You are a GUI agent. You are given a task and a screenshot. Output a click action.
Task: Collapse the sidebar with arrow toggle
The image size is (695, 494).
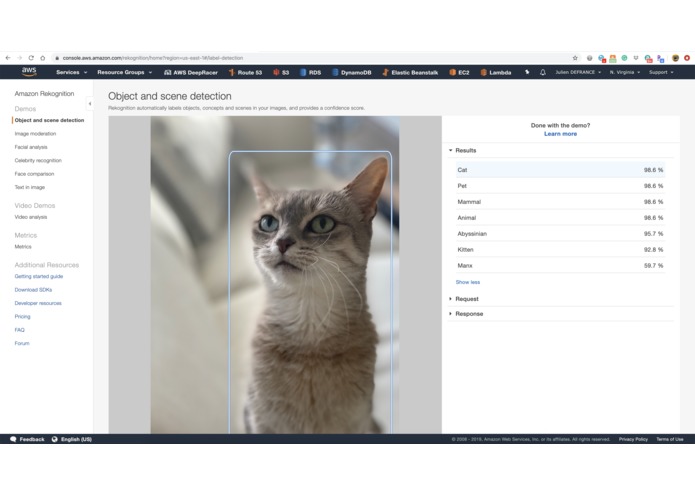pyautogui.click(x=90, y=104)
